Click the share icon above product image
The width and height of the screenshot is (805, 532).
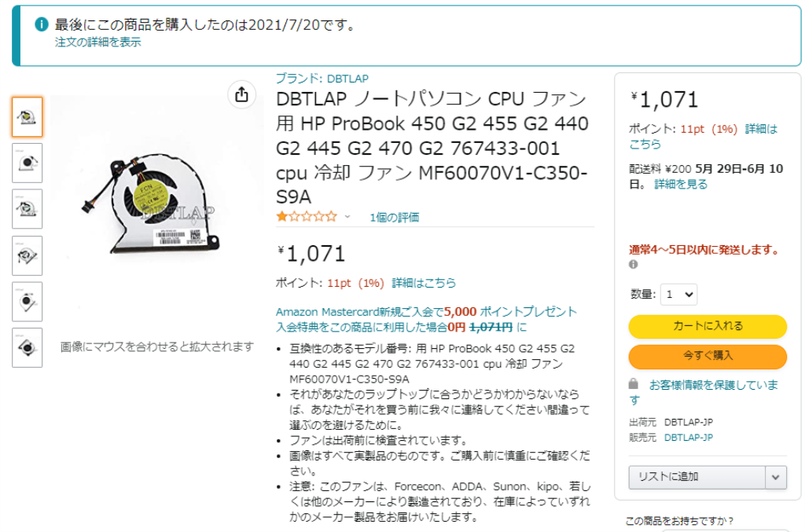pos(242,94)
